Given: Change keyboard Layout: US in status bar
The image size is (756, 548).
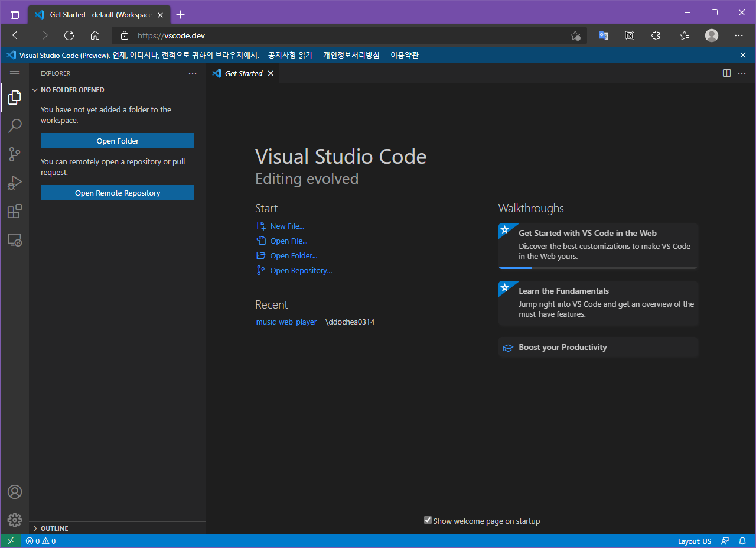Looking at the screenshot, I should [695, 541].
